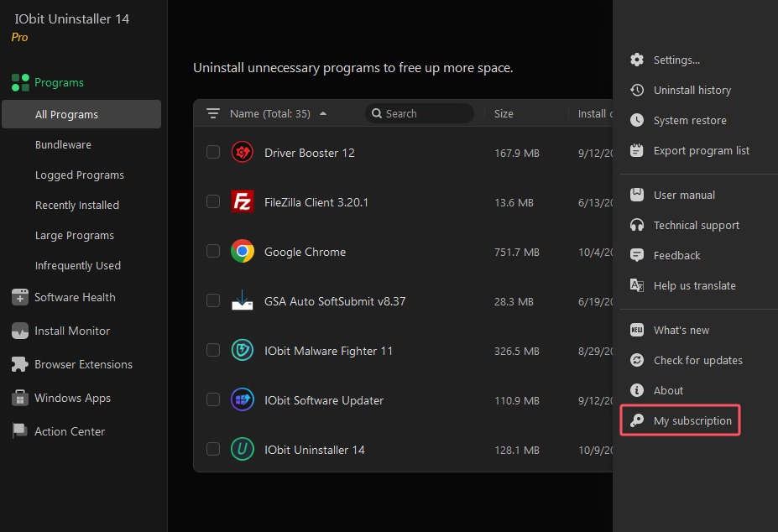The image size is (778, 532).
Task: Choose Export program list
Action: tap(701, 150)
